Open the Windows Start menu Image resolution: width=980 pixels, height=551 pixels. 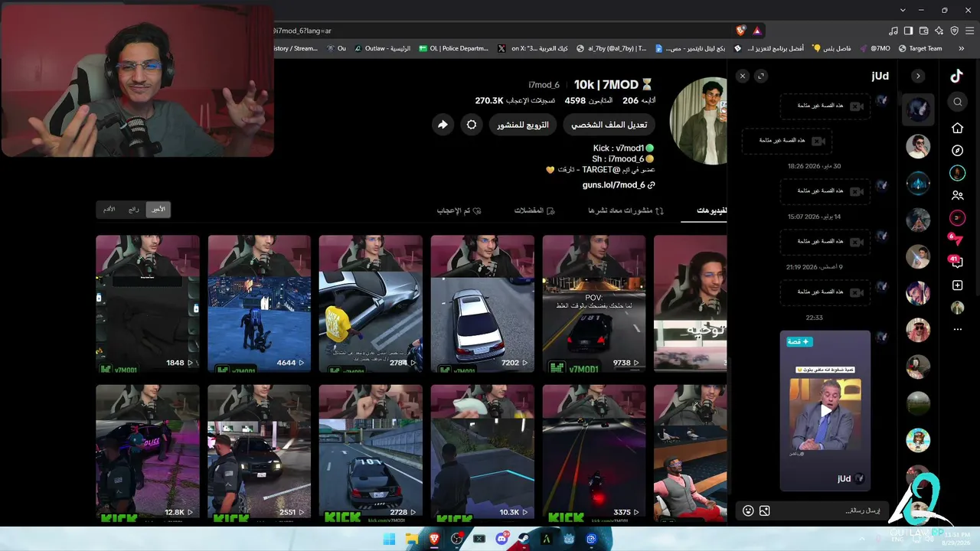[389, 539]
